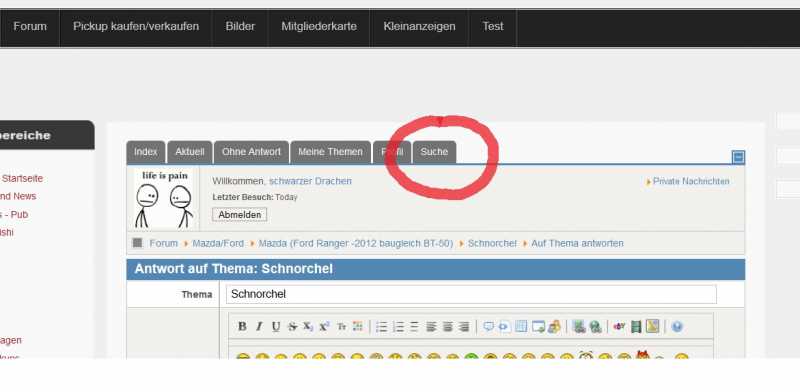Open the text color picker
The image size is (800, 392).
[x=358, y=326]
